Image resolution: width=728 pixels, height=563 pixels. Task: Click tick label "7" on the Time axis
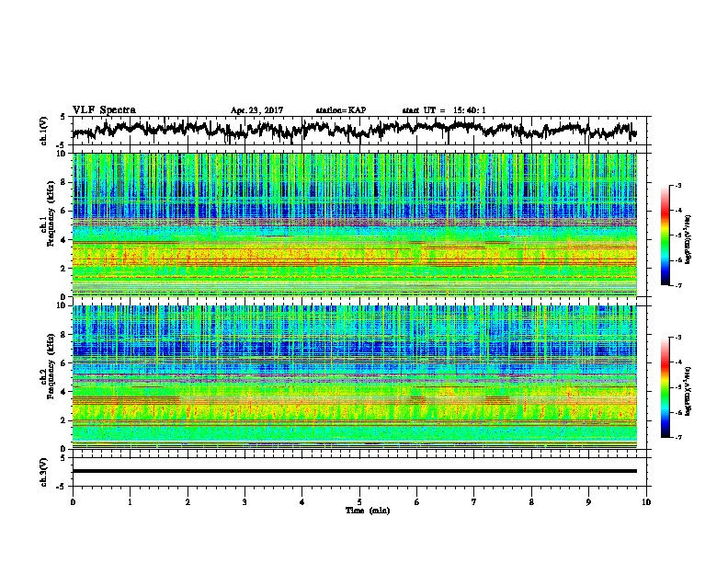pos(474,502)
